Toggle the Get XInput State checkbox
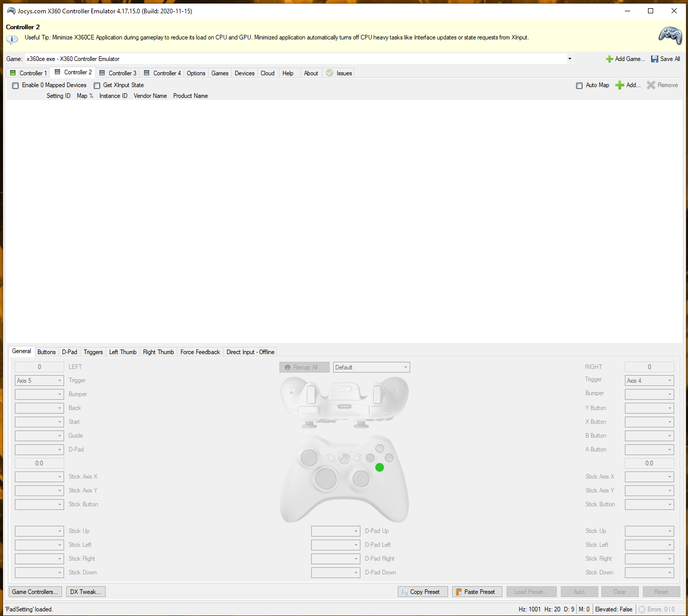688x616 pixels. coord(97,86)
